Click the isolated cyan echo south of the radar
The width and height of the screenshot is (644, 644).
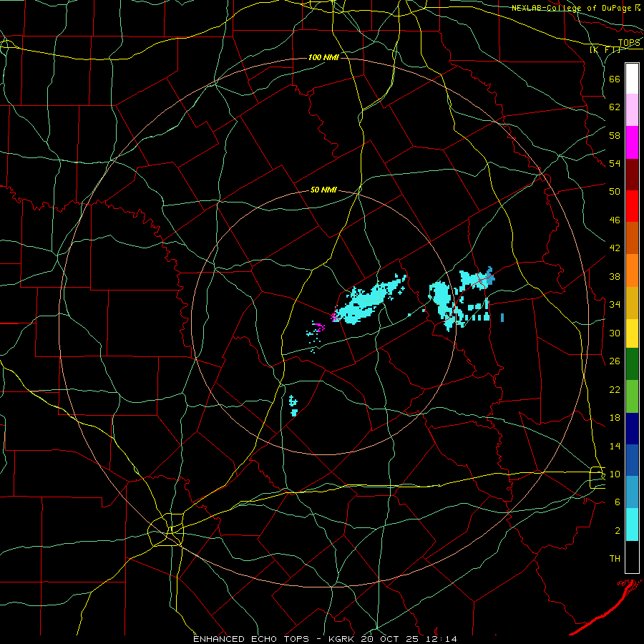pos(293,406)
